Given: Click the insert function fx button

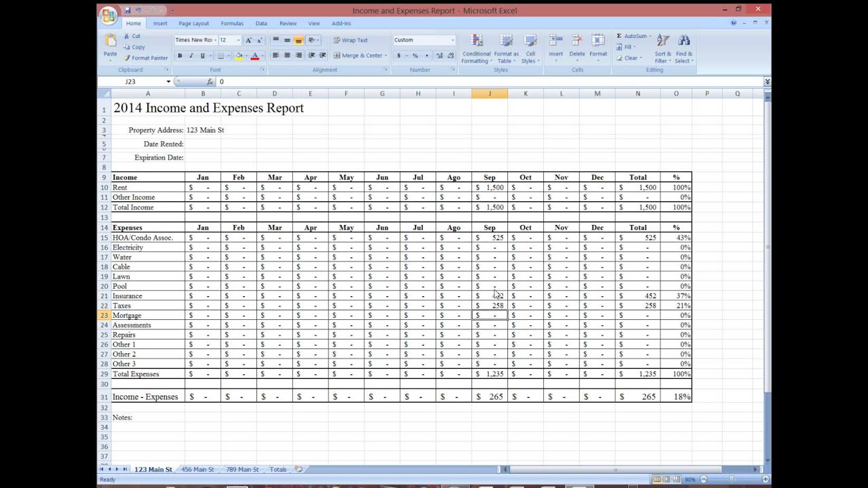Looking at the screenshot, I should tap(210, 81).
